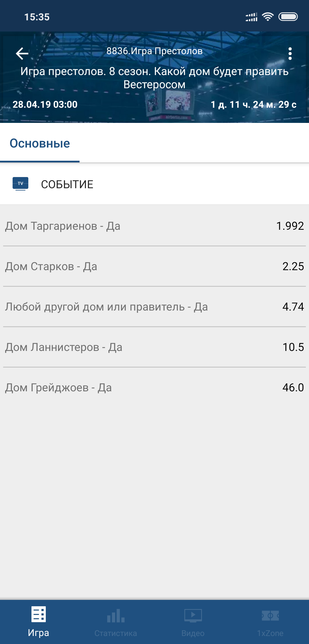Screen dimensions: 309x644
Task: Choose Любой другой дом или правитель - Да
Action: (154, 307)
